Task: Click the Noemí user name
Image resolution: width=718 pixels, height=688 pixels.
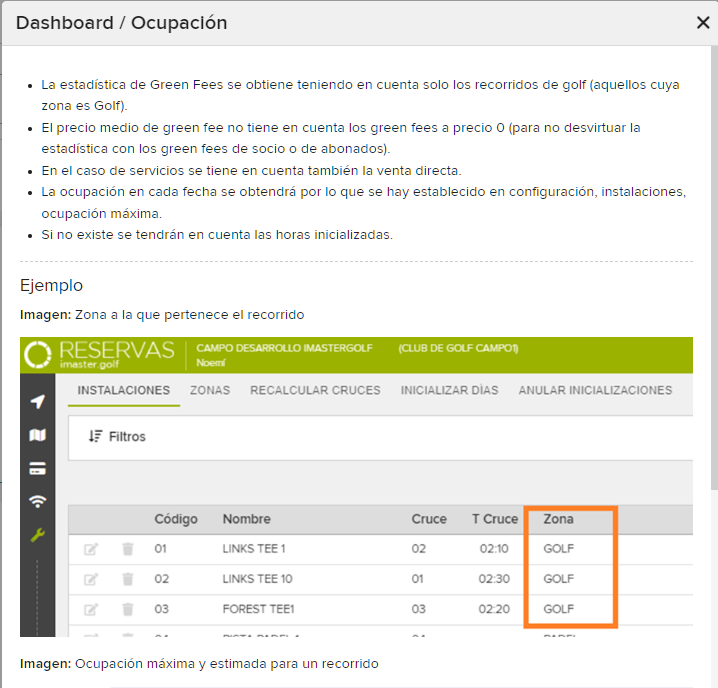Action: [x=211, y=363]
